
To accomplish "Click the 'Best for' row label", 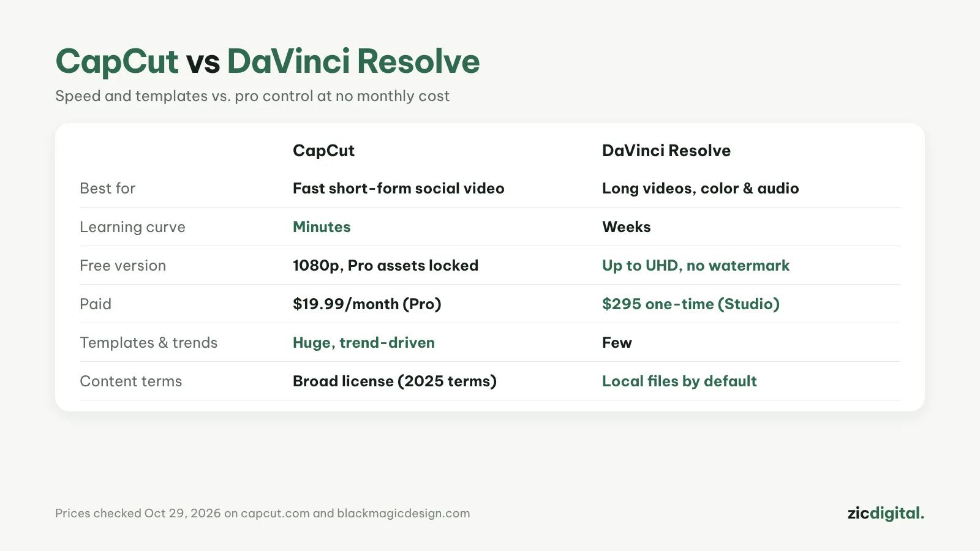I will point(108,189).
